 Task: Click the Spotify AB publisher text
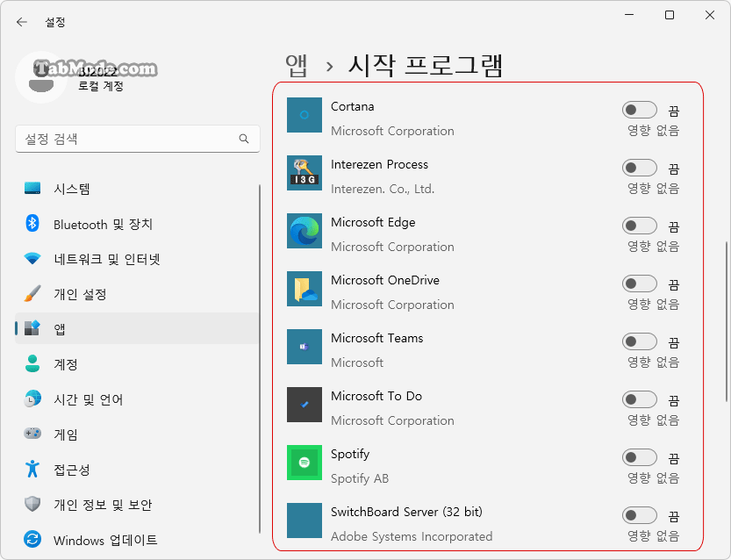(x=360, y=478)
